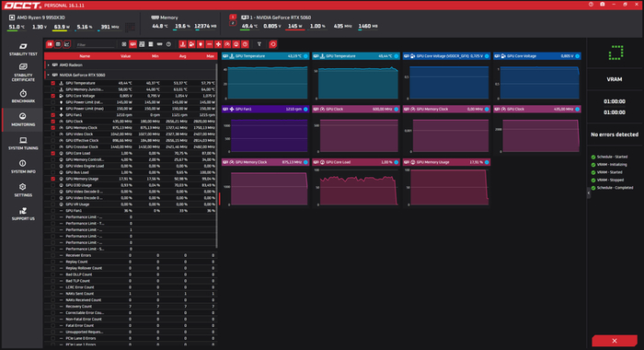644x350 pixels.
Task: Toggle the fan sensor filter icon
Action: pos(218,44)
